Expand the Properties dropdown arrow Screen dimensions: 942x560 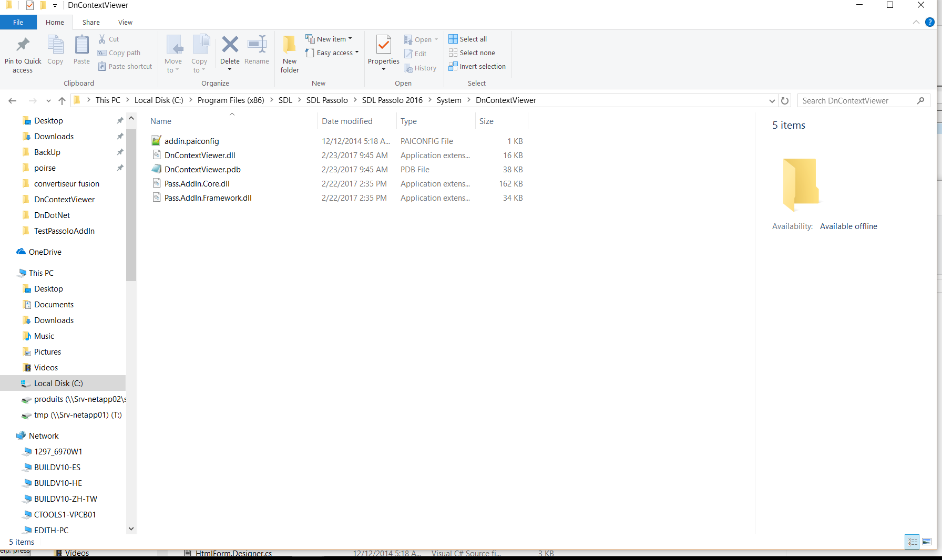[x=384, y=69]
